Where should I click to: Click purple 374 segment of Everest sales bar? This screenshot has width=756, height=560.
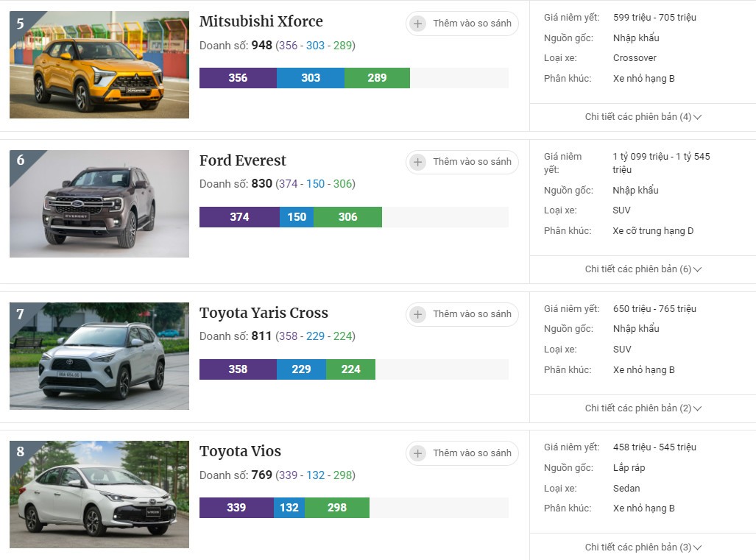240,217
